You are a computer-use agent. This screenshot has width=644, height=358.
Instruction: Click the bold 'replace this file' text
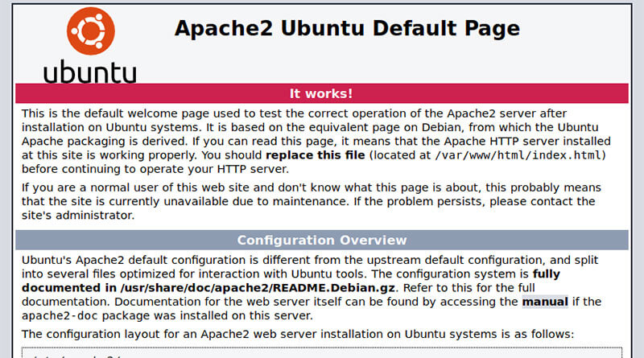click(316, 155)
